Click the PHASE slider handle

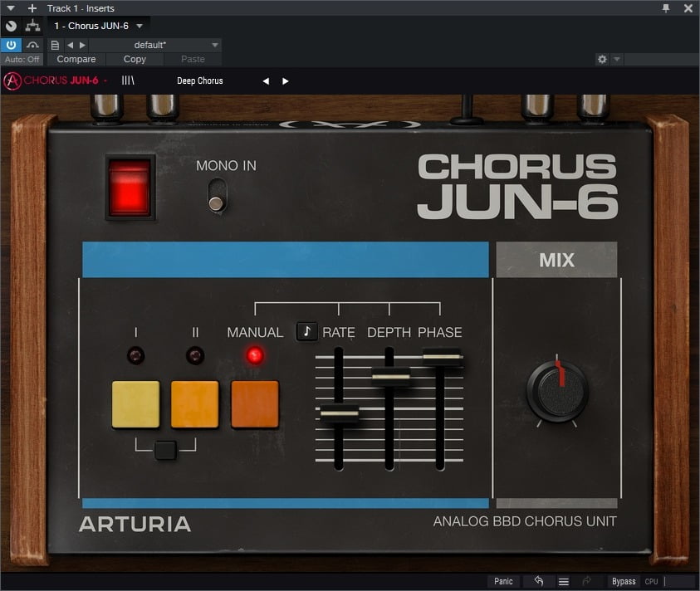click(442, 357)
